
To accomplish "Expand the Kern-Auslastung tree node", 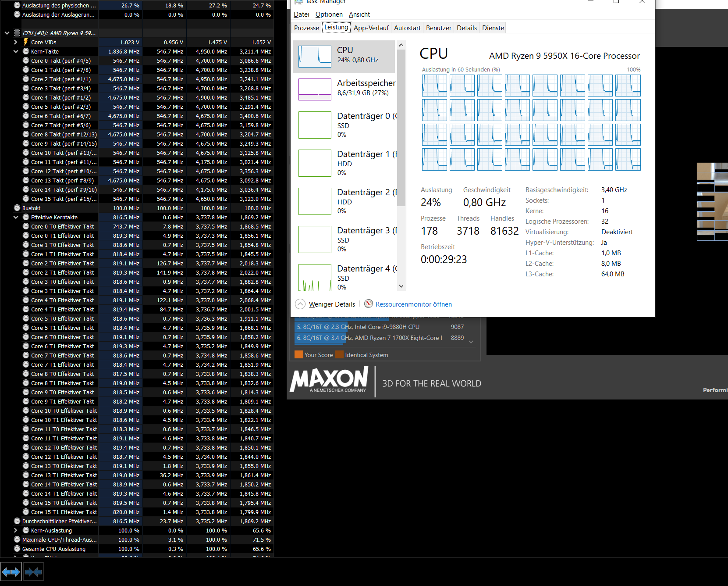I will [15, 530].
